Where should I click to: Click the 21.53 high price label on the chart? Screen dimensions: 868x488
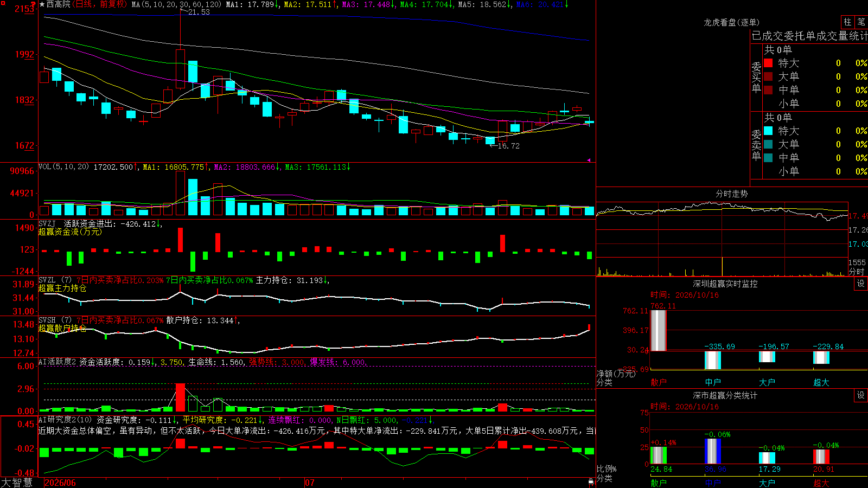199,12
